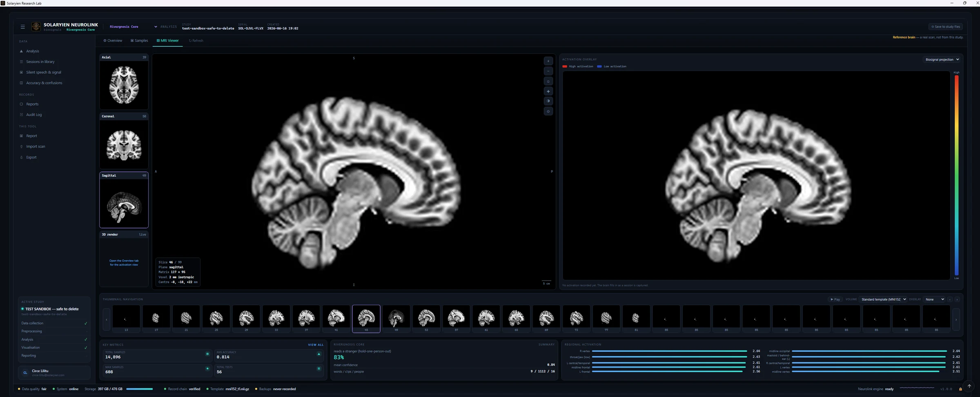Click the Report icon under This Tool
This screenshot has height=397, width=980.
point(21,136)
